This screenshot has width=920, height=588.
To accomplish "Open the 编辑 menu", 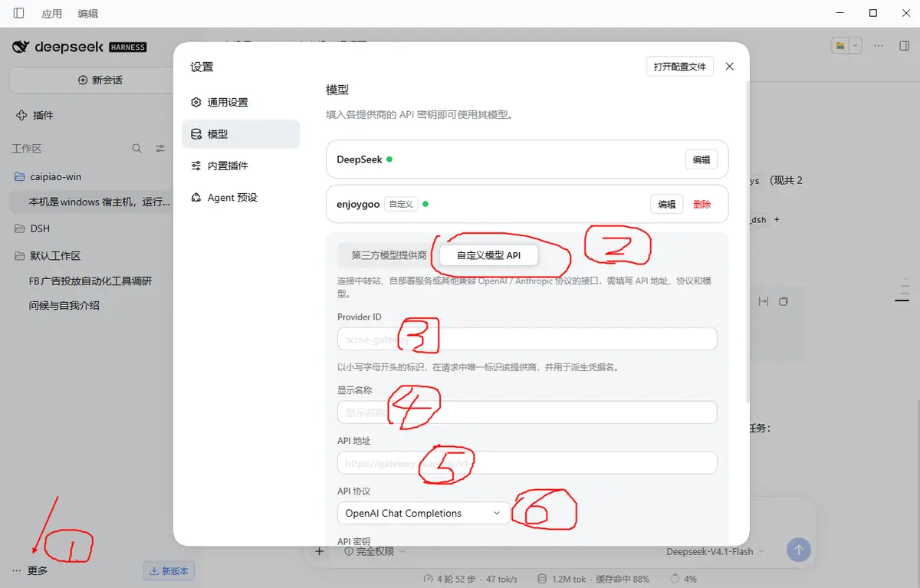I will [88, 14].
